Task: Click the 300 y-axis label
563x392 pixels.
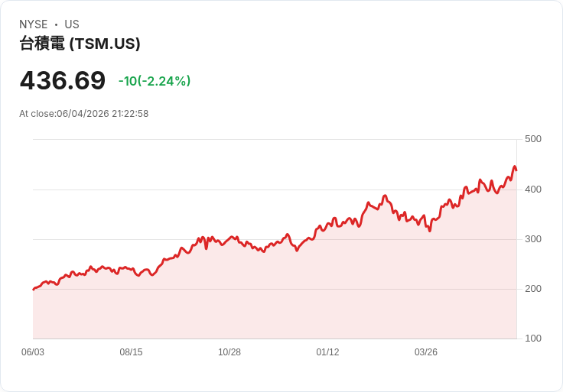Action: point(533,239)
